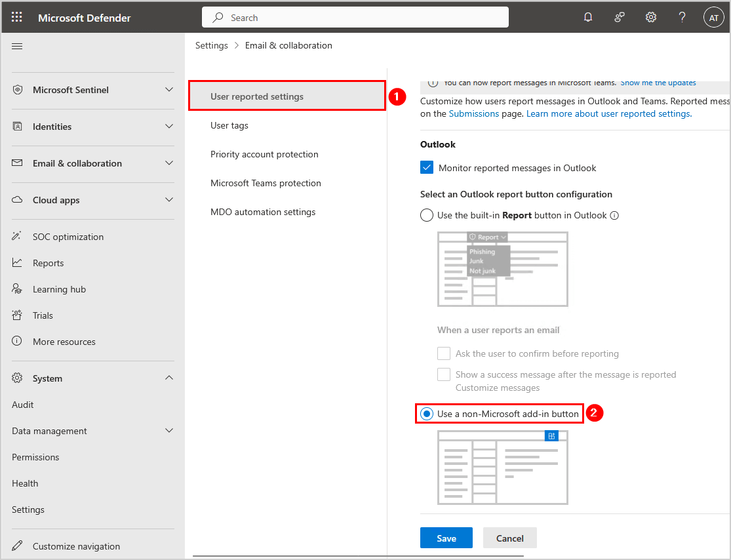Click the help question mark icon

[x=682, y=18]
